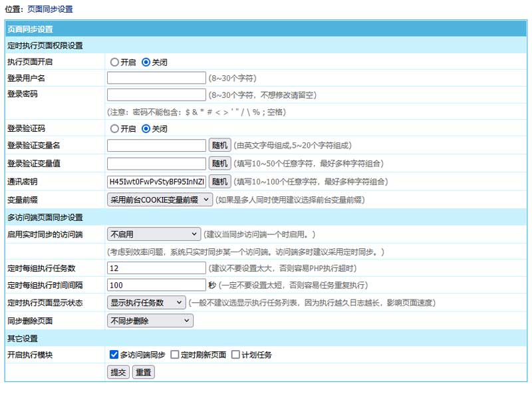Screen dimensions: 532x394
Task: Click the 提交 submit button
Action: [118, 373]
